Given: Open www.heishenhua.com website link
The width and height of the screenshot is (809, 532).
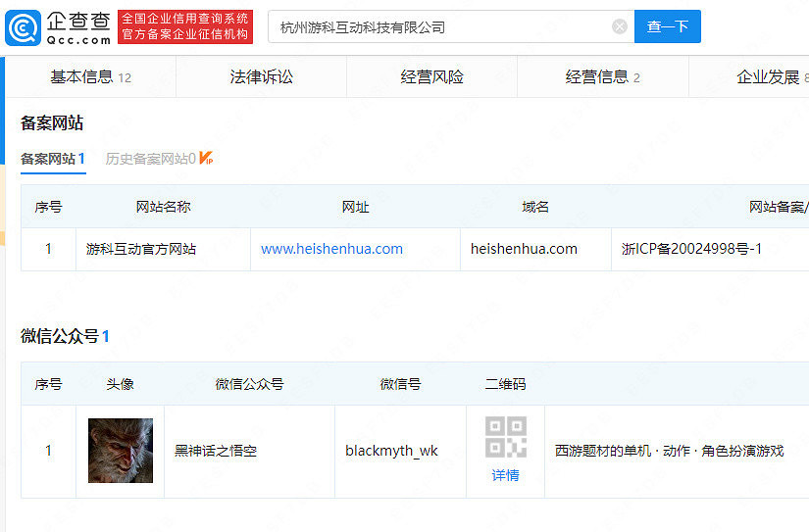Looking at the screenshot, I should pyautogui.click(x=331, y=249).
